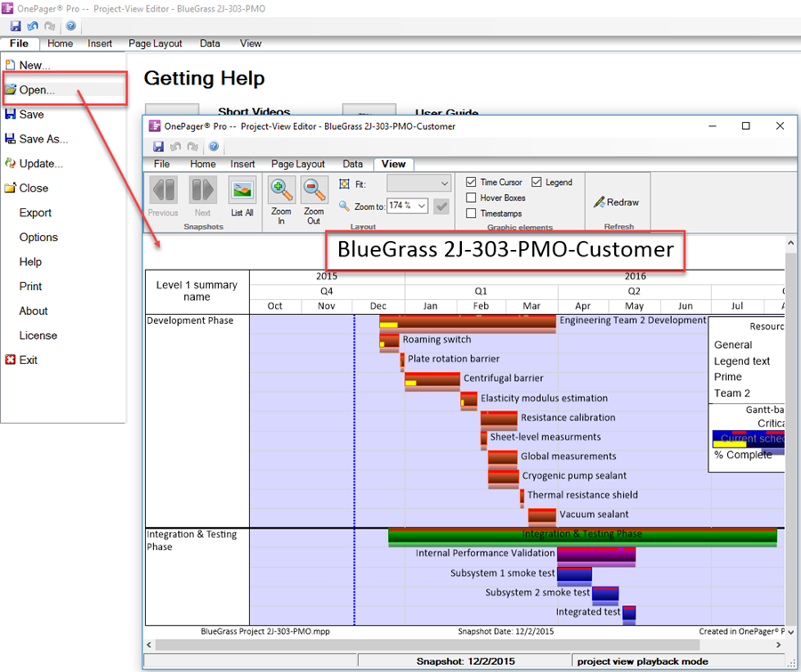Click Export in the File menu
Viewport: 801px width, 672px height.
click(x=34, y=213)
